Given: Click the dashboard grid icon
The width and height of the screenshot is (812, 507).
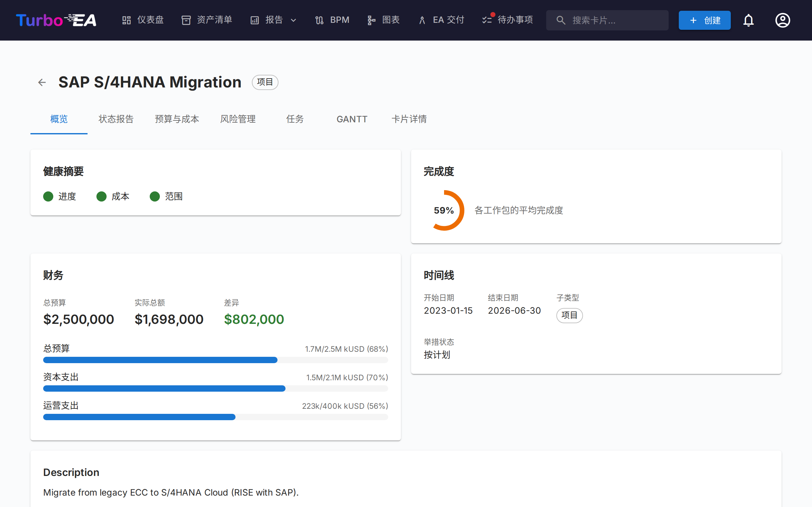Looking at the screenshot, I should [127, 20].
